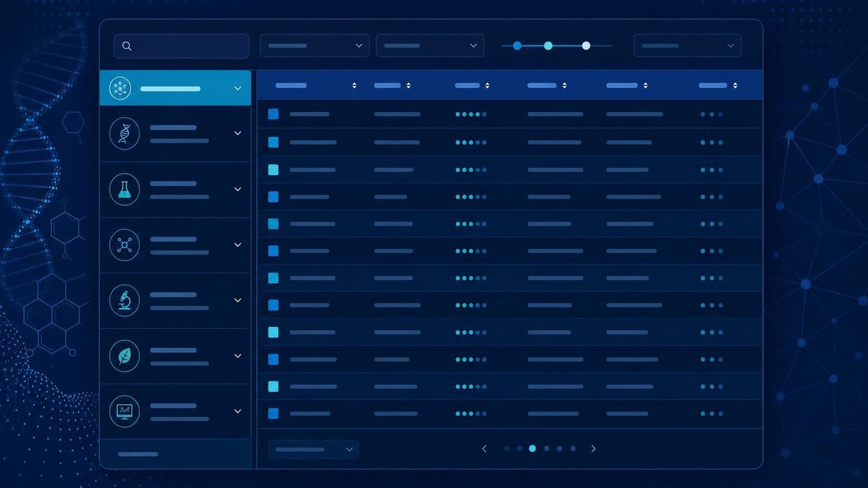Screen dimensions: 868x488
Task: Jump to the last pagination dot
Action: point(573,448)
